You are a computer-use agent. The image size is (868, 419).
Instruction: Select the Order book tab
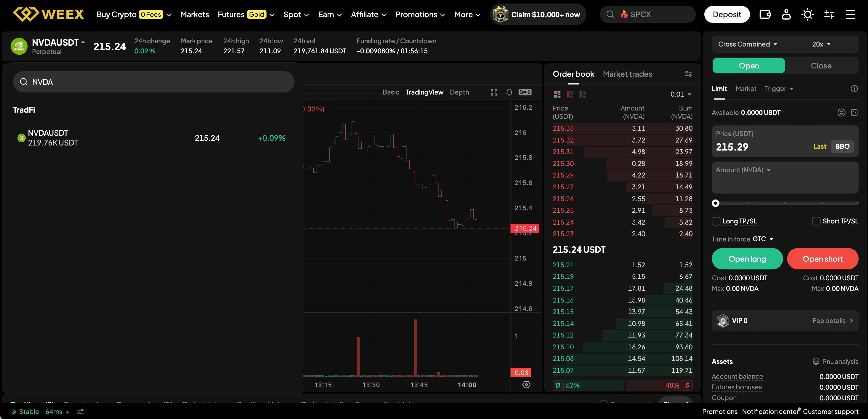point(573,74)
